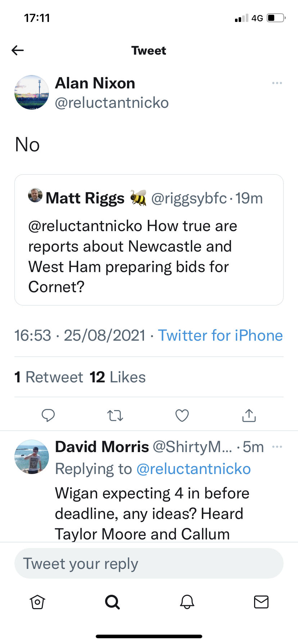Open more options on David Morris reply
Screen dimensions: 298x644
tap(277, 447)
